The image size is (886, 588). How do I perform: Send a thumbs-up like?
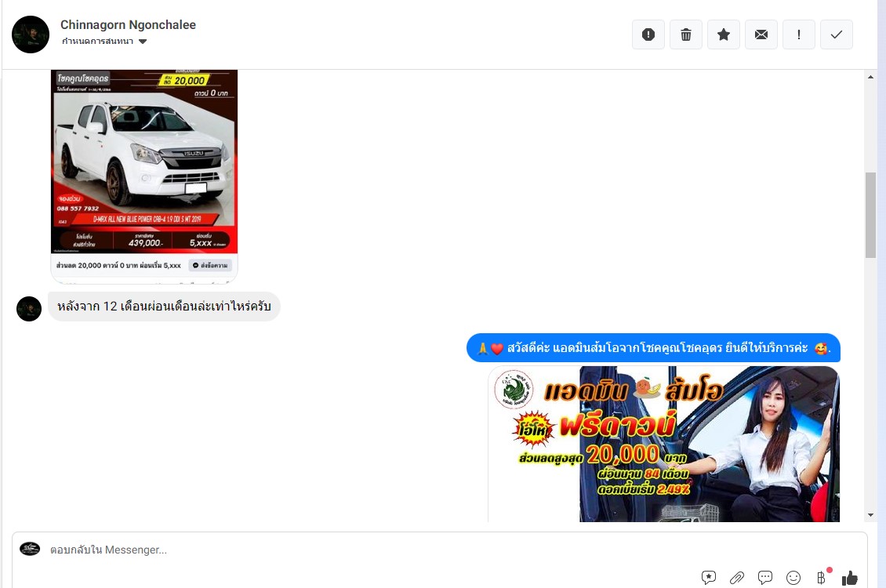[850, 578]
